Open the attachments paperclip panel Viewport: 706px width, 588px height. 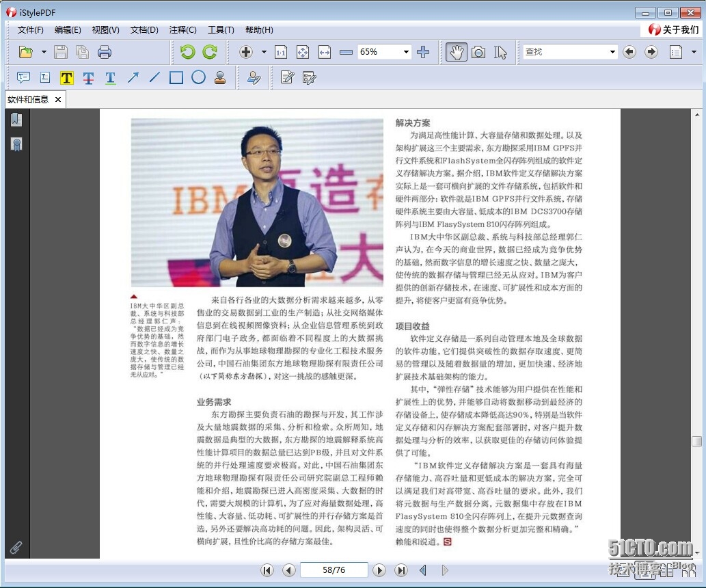coord(16,548)
